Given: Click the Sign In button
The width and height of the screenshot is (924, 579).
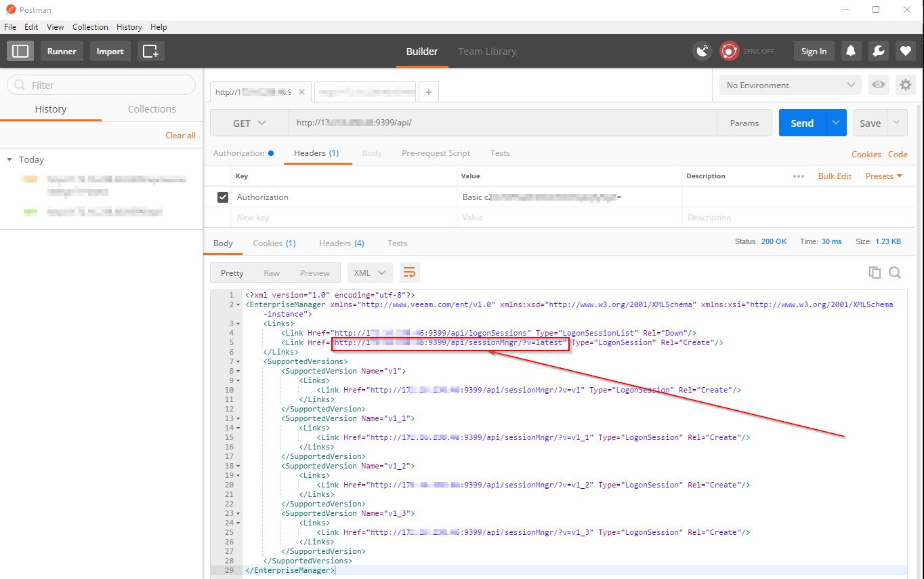Looking at the screenshot, I should pos(814,51).
